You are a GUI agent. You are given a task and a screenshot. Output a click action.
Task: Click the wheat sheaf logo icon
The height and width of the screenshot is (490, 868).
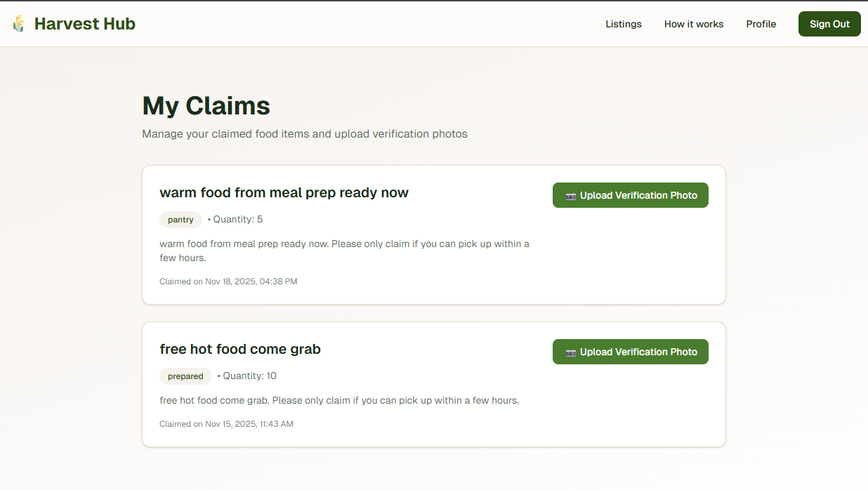[18, 23]
